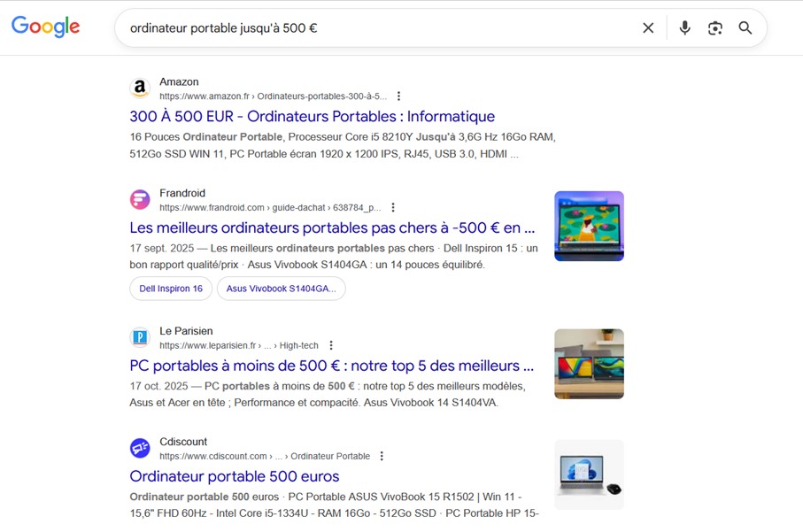Click the Cdiscount site icon
Image resolution: width=803 pixels, height=532 pixels.
(x=140, y=448)
